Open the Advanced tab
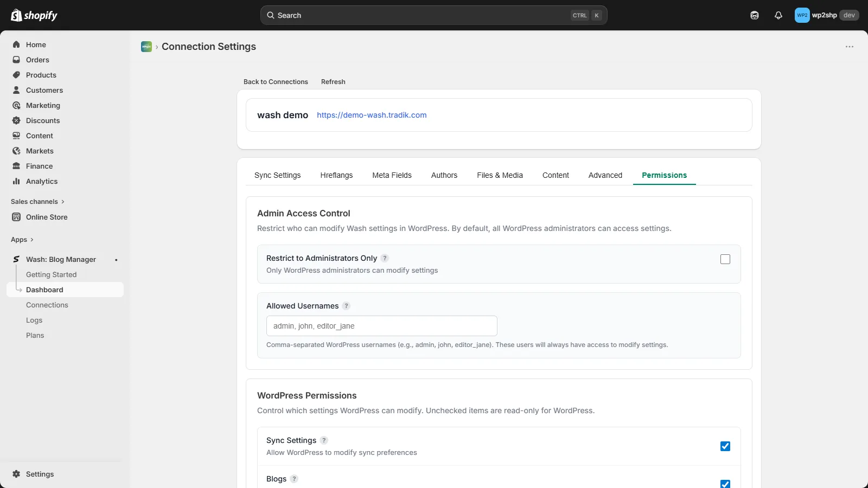The image size is (868, 488). point(605,175)
